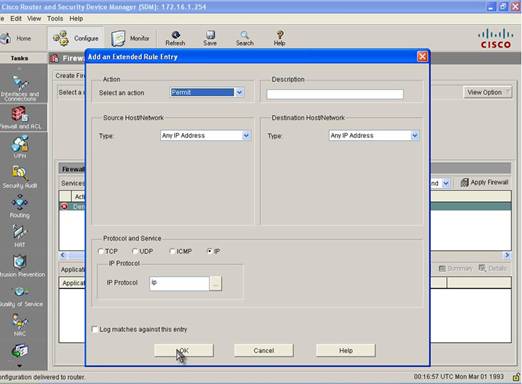Screen dimensions: 522x384
Task: Enable Log matches against this entry
Action: pos(95,329)
